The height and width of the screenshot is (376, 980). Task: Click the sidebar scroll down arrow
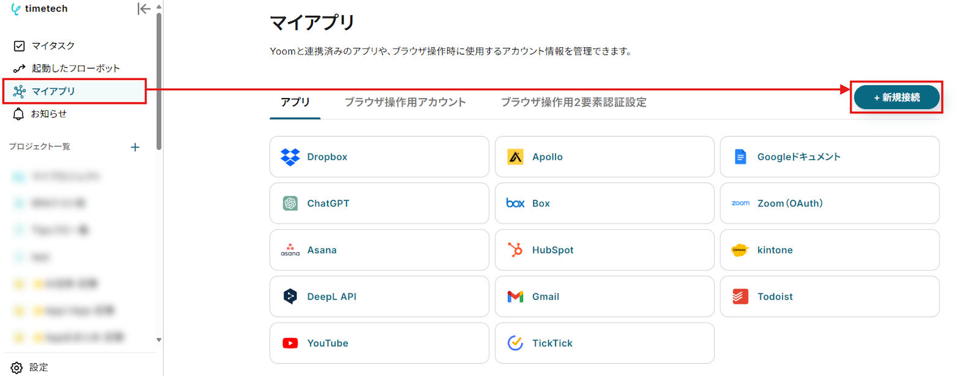(159, 339)
